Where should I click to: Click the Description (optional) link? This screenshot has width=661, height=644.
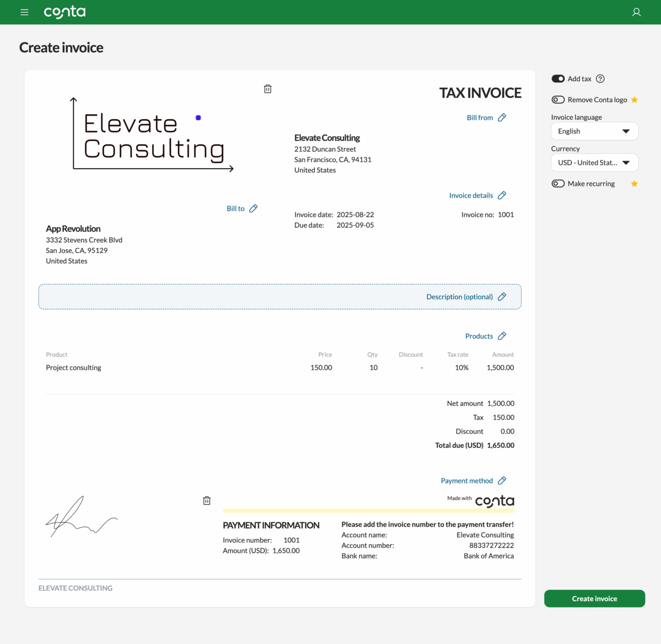click(x=459, y=296)
